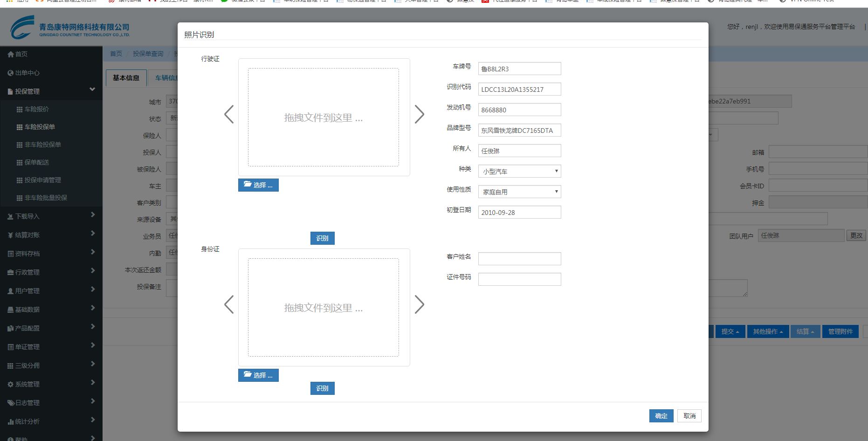This screenshot has height=441, width=868.
Task: Click the 发动机号 engine number field
Action: point(520,110)
